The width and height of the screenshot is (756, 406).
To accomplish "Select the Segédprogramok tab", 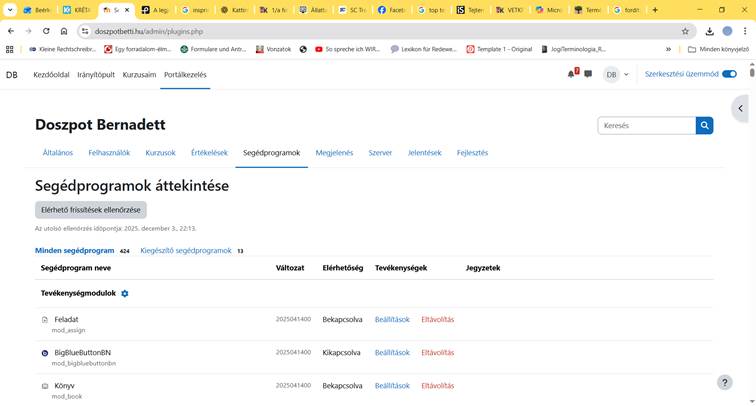I will point(271,153).
